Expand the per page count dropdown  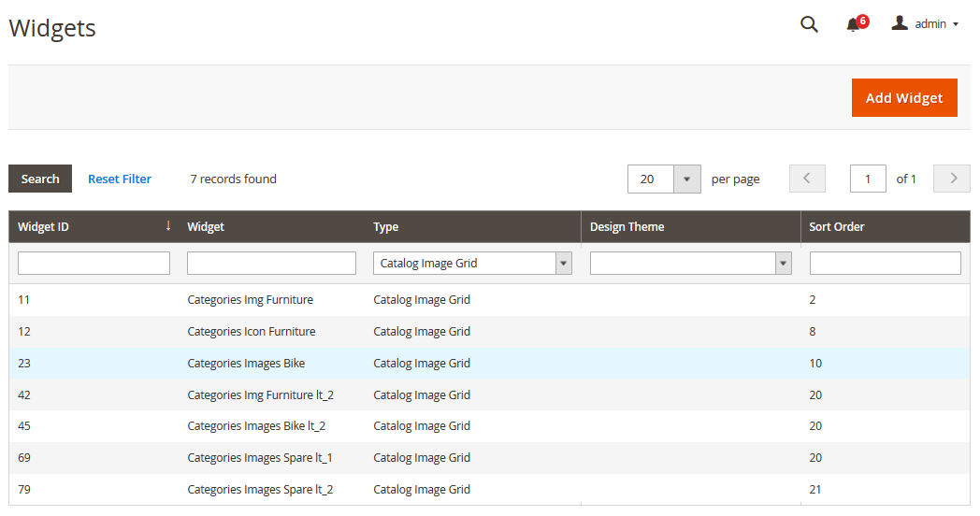[687, 179]
